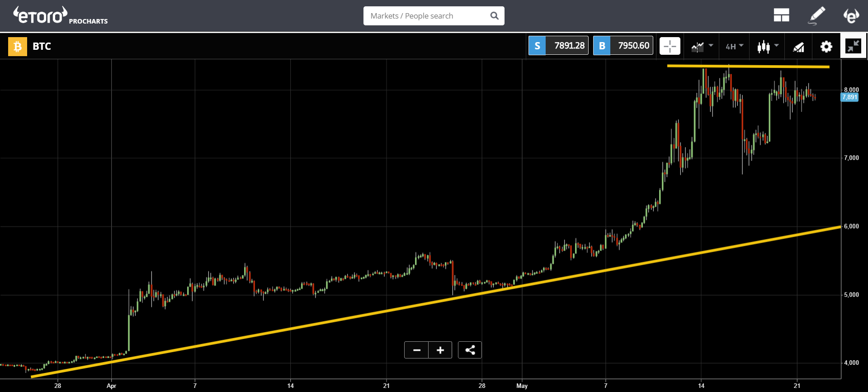Click the 7,000 price axis label
Image resolution: width=868 pixels, height=392 pixels.
[851, 158]
